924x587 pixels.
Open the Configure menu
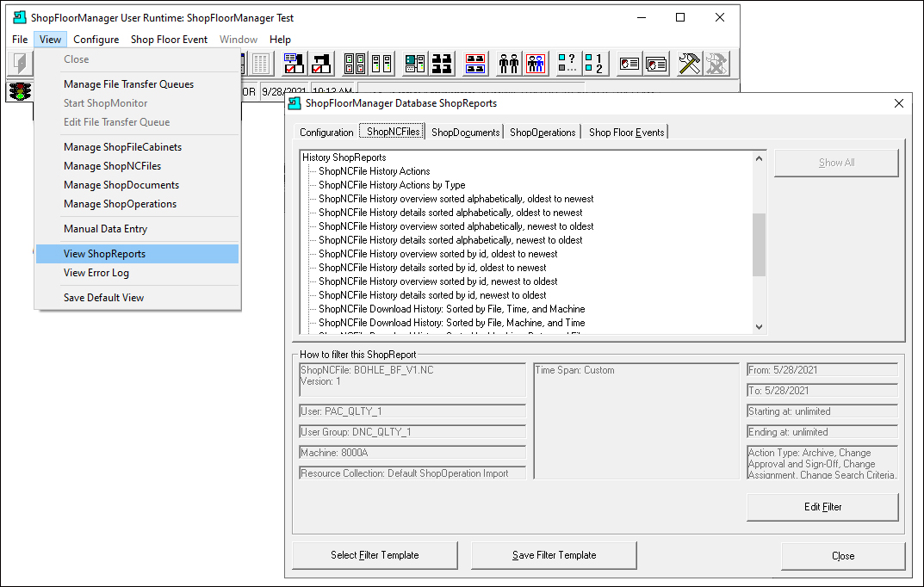(96, 40)
